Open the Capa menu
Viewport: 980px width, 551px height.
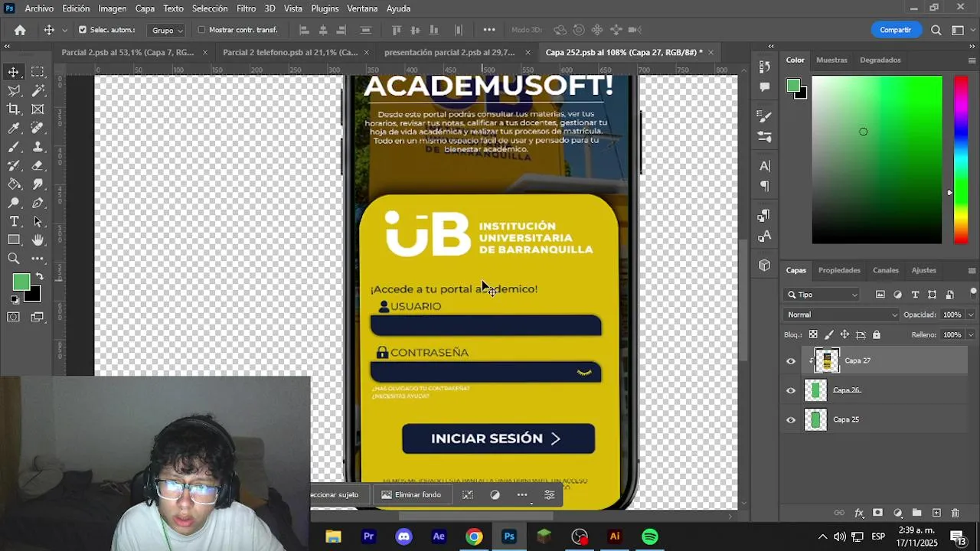[145, 8]
